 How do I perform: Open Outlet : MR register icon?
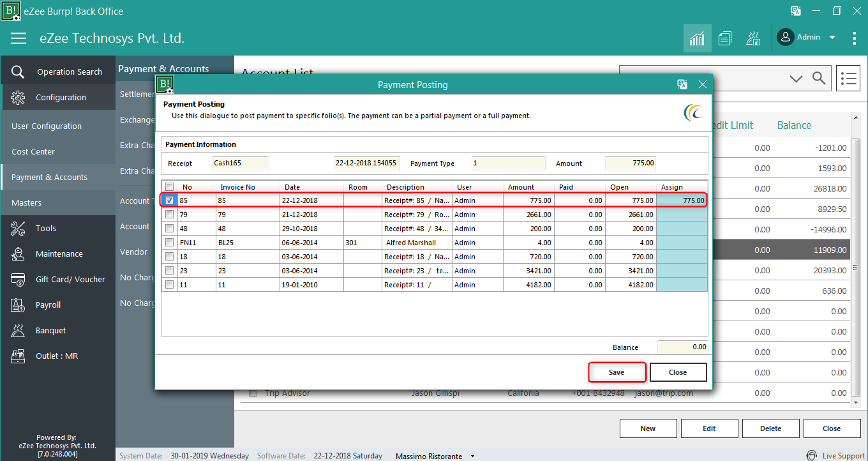pyautogui.click(x=18, y=356)
